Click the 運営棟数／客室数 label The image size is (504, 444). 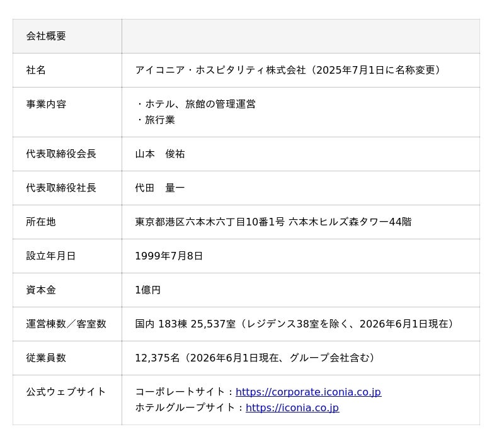66,324
